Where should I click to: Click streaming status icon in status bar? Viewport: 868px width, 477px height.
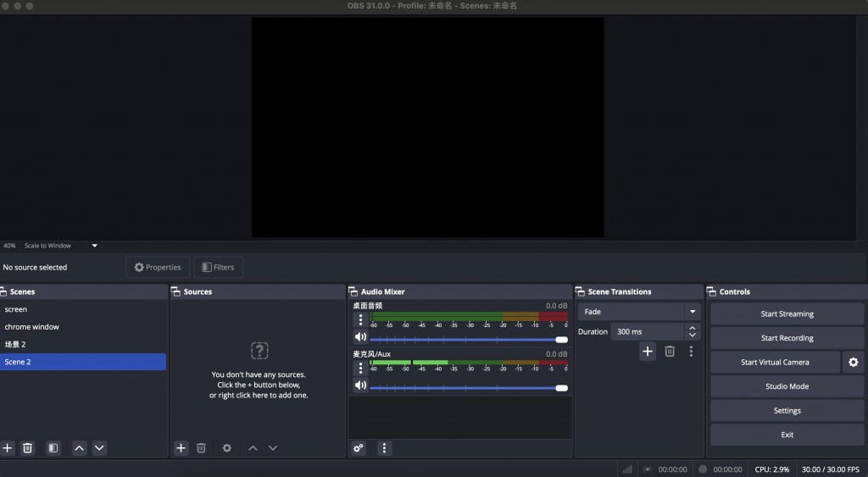(647, 469)
